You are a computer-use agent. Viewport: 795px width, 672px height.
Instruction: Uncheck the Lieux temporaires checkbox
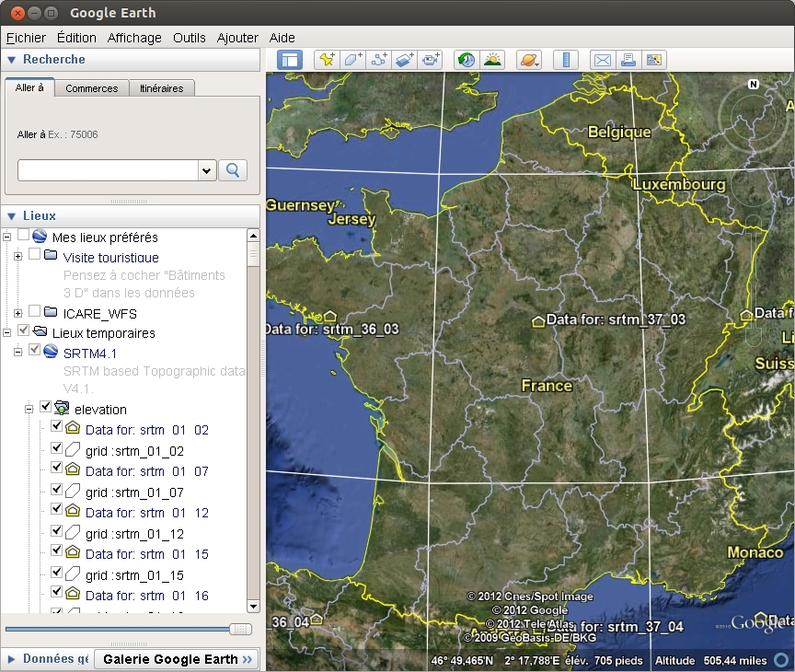click(23, 330)
